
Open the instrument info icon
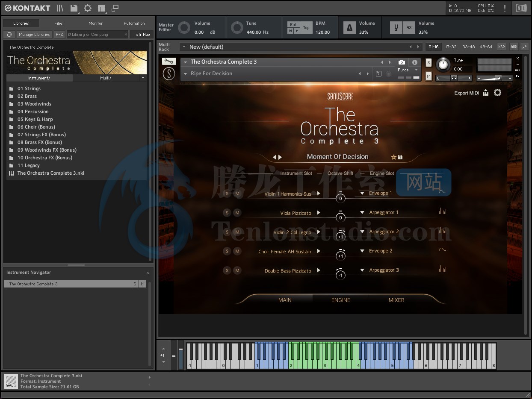[414, 62]
